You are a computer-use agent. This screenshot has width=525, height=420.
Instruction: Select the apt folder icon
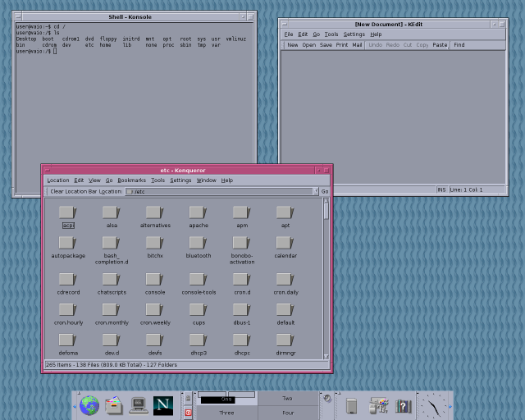[x=285, y=212]
